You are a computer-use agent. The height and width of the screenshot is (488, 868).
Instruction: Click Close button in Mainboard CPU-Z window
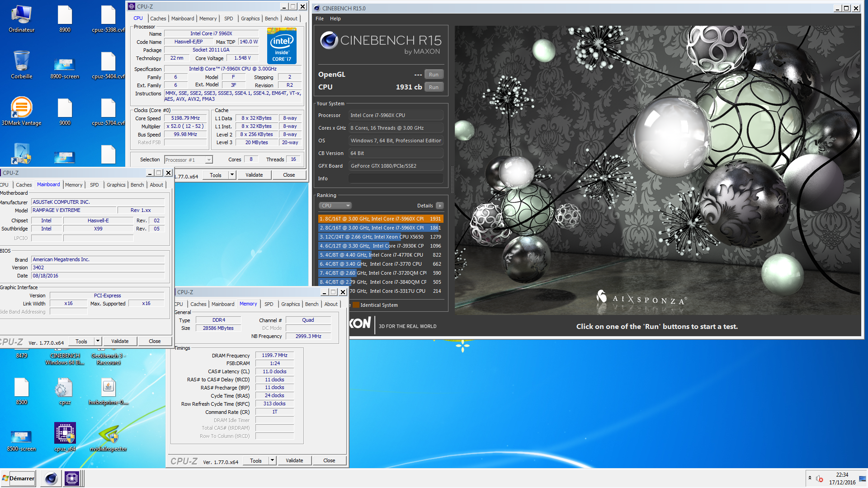(155, 341)
